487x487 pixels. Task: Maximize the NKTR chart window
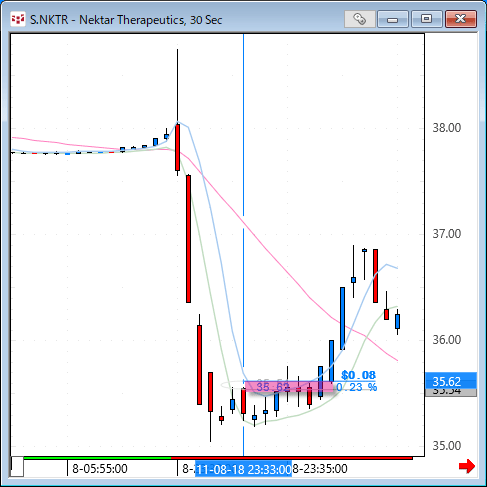(426, 19)
